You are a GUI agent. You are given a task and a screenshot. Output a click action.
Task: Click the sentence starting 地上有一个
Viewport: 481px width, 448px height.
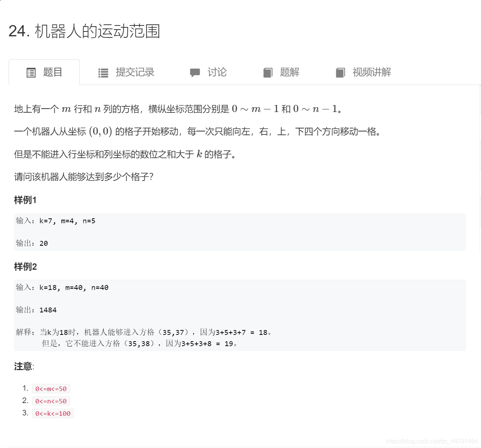click(178, 109)
